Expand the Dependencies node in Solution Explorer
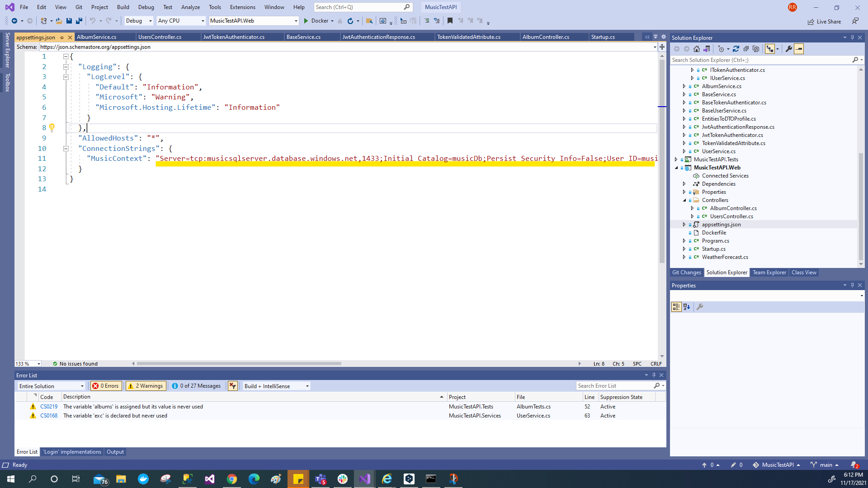The width and height of the screenshot is (868, 488). coord(684,184)
